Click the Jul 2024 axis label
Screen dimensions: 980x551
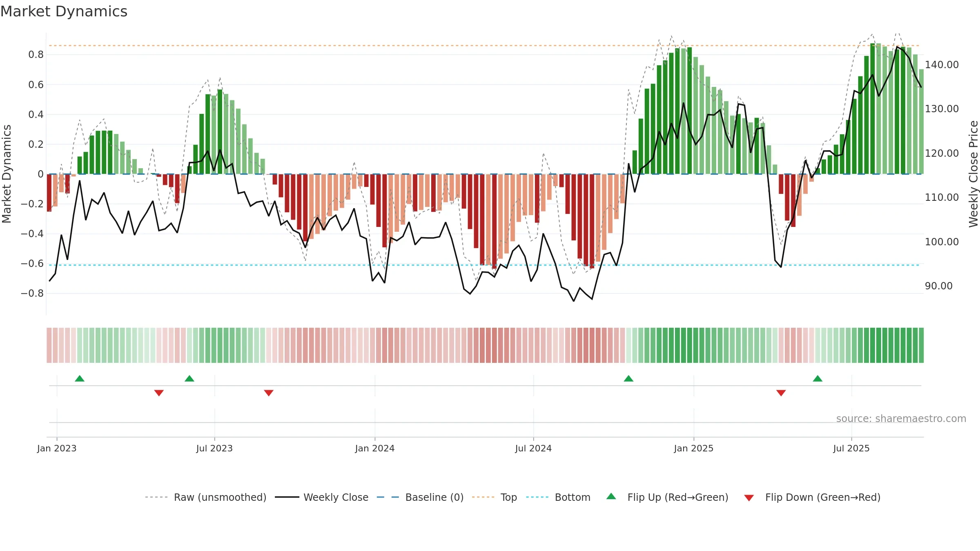(x=533, y=448)
